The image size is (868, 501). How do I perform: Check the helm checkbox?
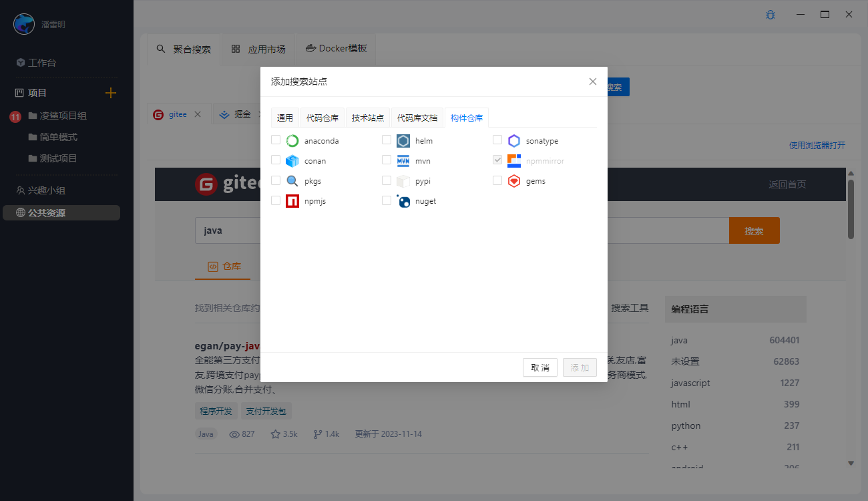387,140
